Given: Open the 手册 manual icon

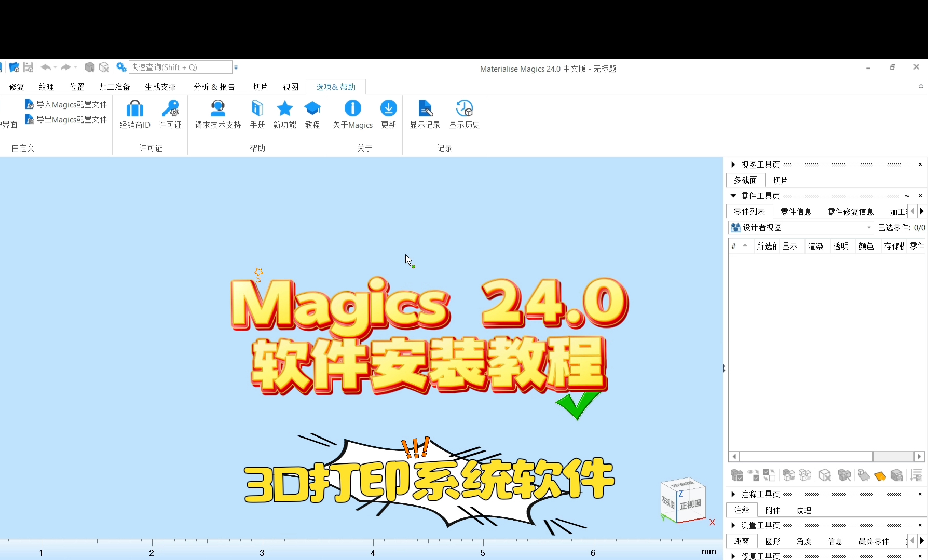Looking at the screenshot, I should 257,108.
